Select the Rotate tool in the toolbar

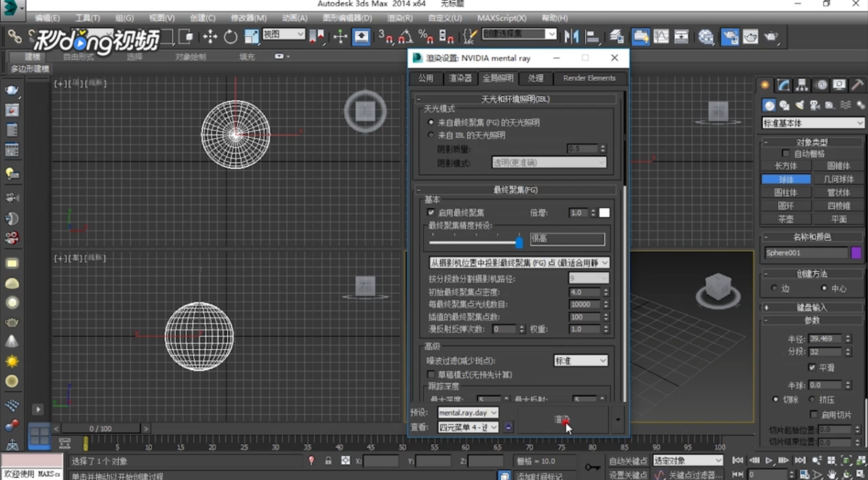pyautogui.click(x=231, y=35)
